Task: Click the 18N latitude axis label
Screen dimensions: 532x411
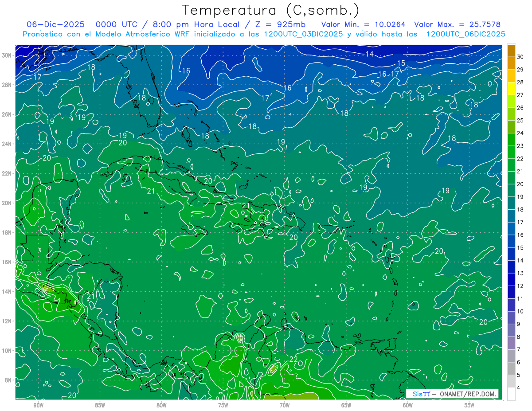Action: tap(7, 232)
